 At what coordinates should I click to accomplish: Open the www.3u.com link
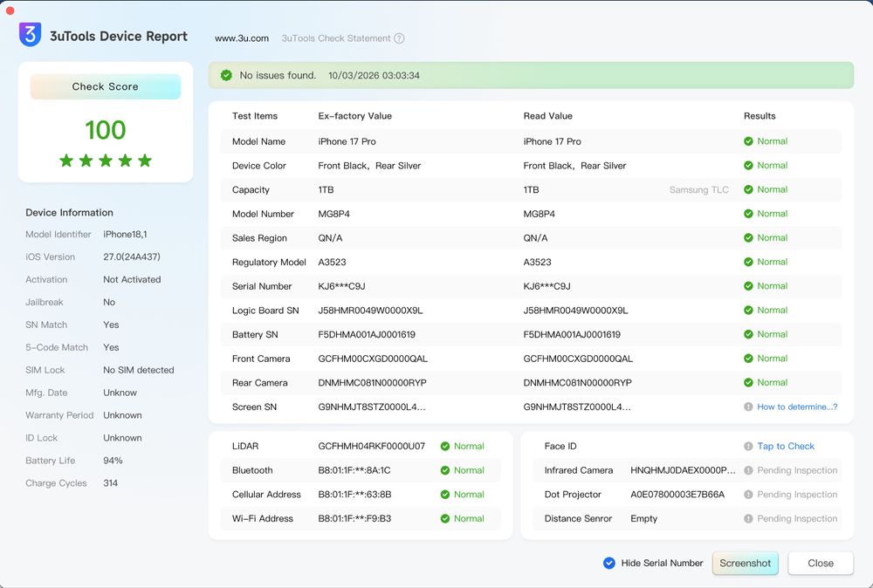(x=242, y=38)
